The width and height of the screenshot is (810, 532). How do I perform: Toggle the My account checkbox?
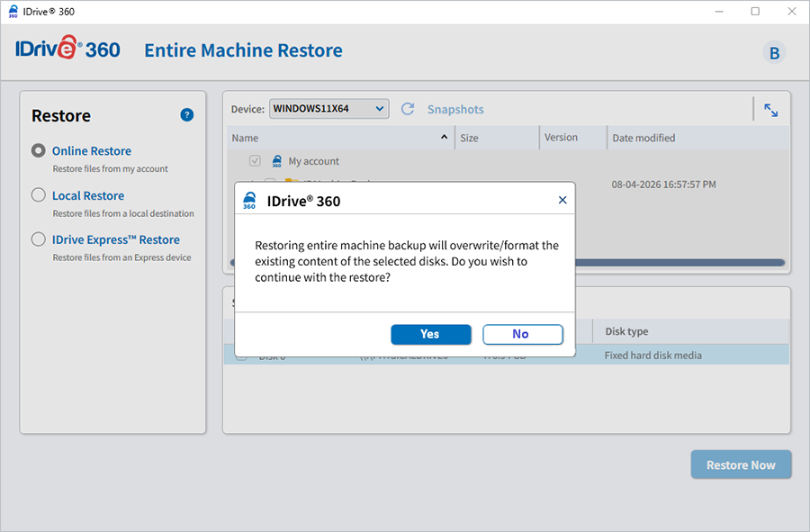click(x=255, y=160)
